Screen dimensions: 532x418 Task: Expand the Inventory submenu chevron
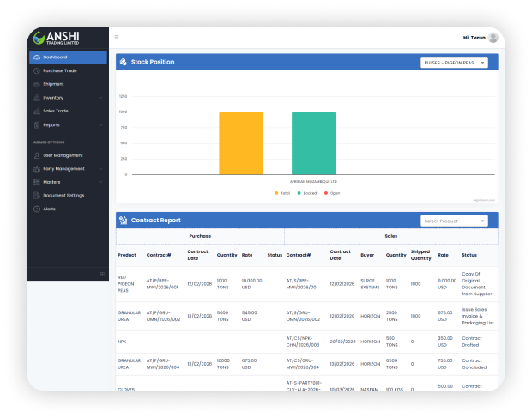pos(100,98)
